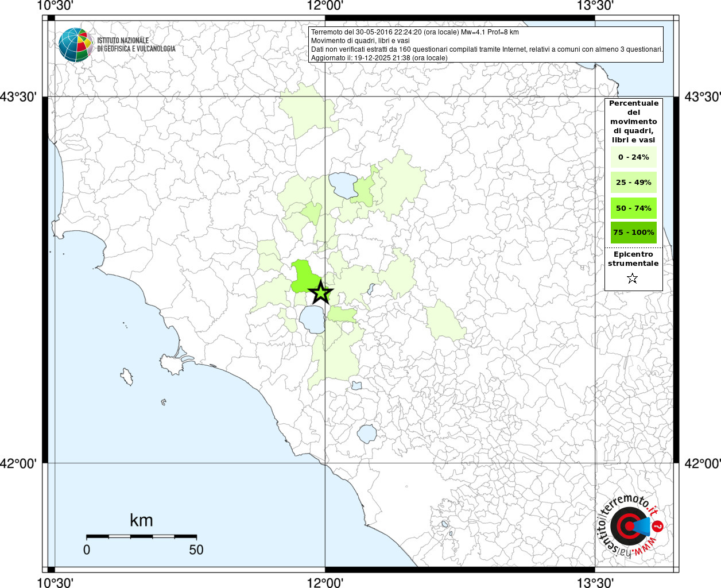Pick the 50 - 74% legend swatch
The width and height of the screenshot is (721, 588).
[633, 208]
